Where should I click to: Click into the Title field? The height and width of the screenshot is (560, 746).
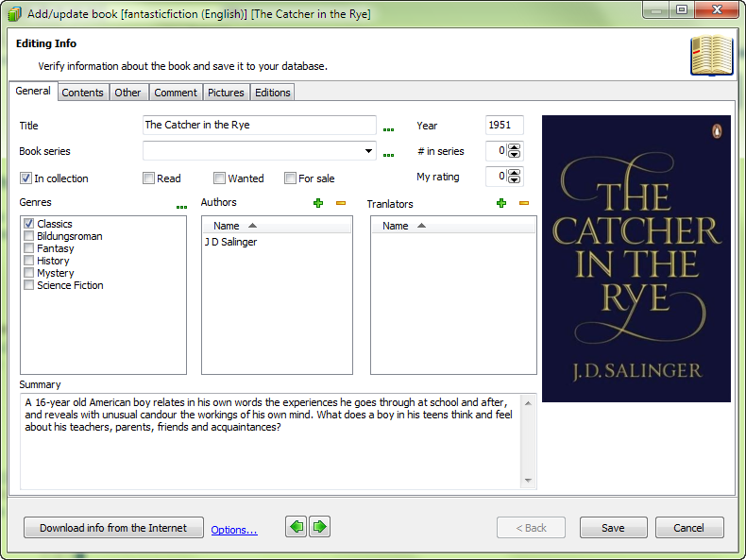click(x=260, y=126)
